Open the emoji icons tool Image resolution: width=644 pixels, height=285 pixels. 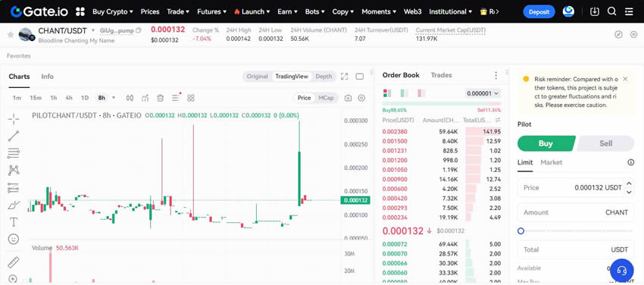click(x=14, y=239)
